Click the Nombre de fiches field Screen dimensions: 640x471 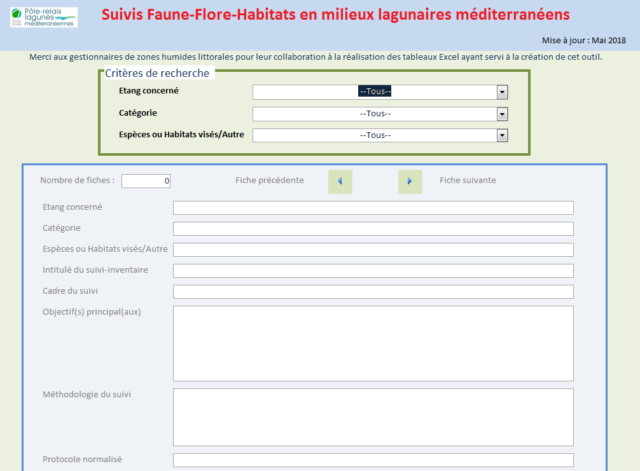(147, 181)
